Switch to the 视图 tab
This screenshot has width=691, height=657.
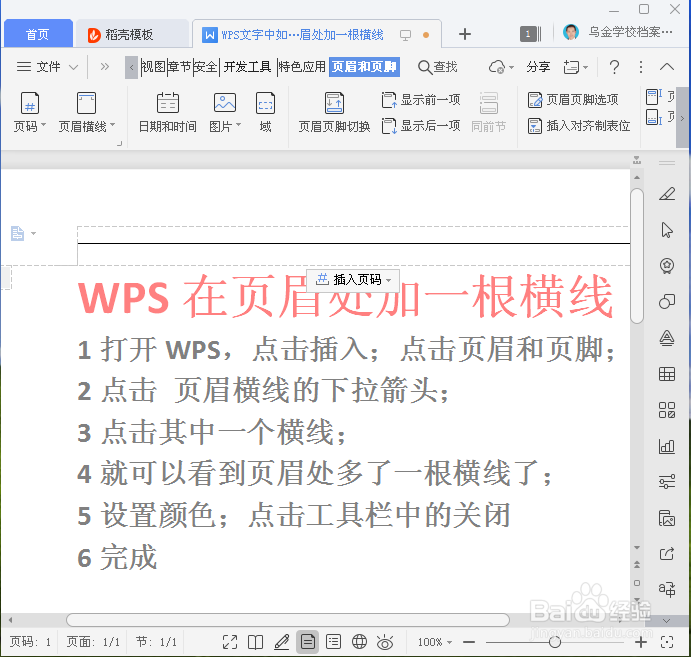(x=153, y=67)
